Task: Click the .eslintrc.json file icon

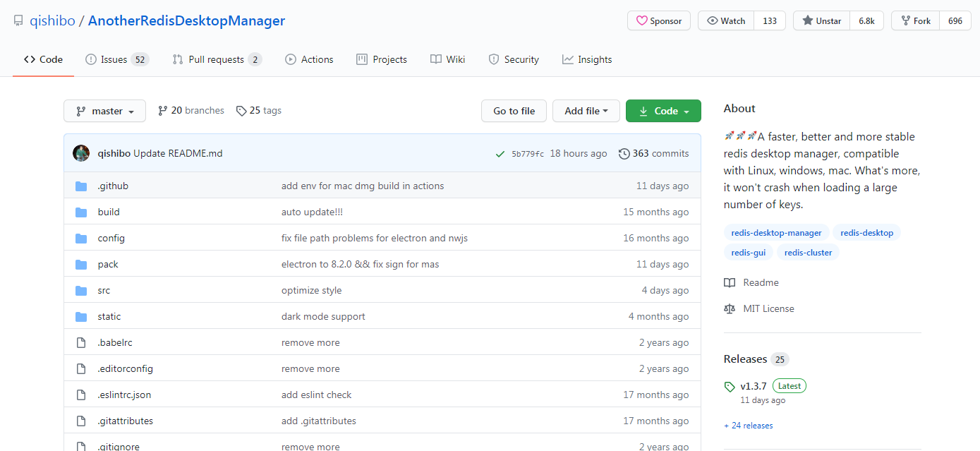Action: tap(81, 395)
